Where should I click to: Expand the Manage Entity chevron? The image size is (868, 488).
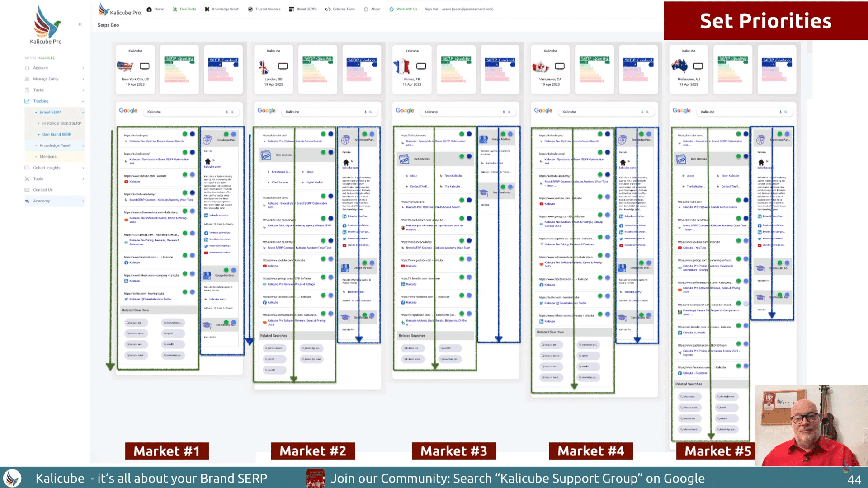click(83, 79)
